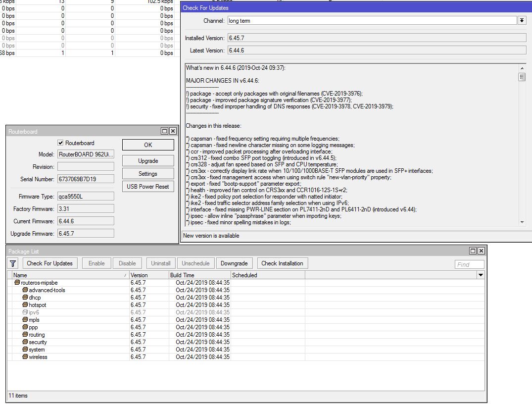Screen dimensions: 532x406
Task: Click the 'New version is available' status
Action: [211, 236]
